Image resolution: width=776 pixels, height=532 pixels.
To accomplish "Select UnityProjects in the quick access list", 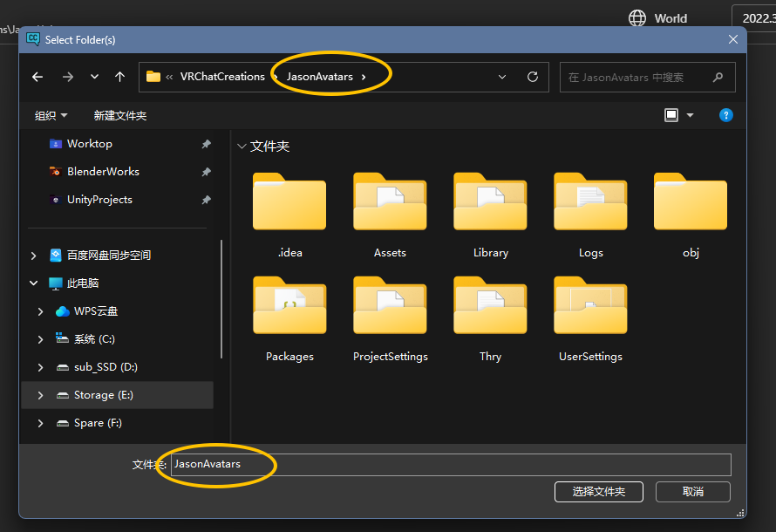I will point(99,200).
